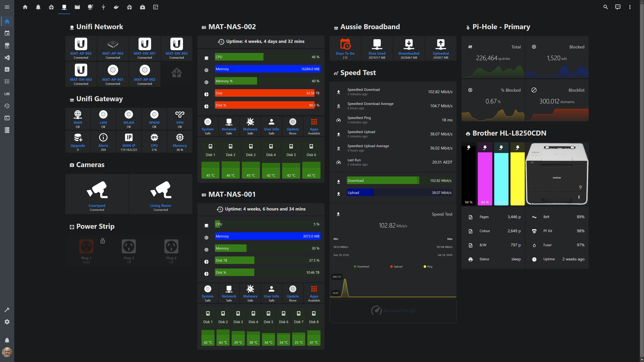This screenshot has width=644, height=362.
Task: Click the VPN status icon
Action: pos(179,115)
